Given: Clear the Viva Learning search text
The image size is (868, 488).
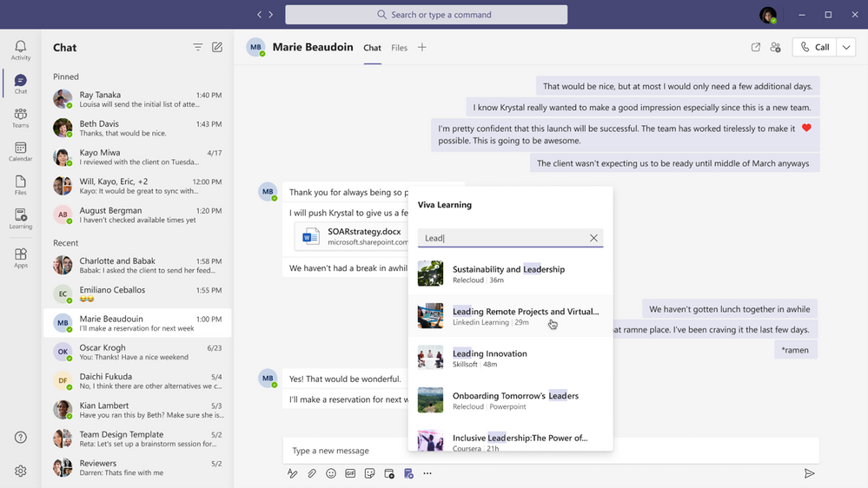Looking at the screenshot, I should click(593, 238).
